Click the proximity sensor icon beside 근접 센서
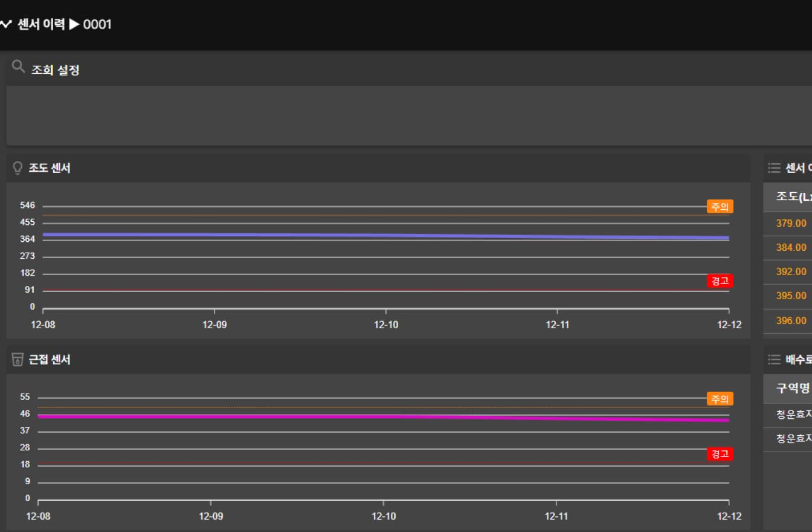The width and height of the screenshot is (812, 532). pos(18,360)
